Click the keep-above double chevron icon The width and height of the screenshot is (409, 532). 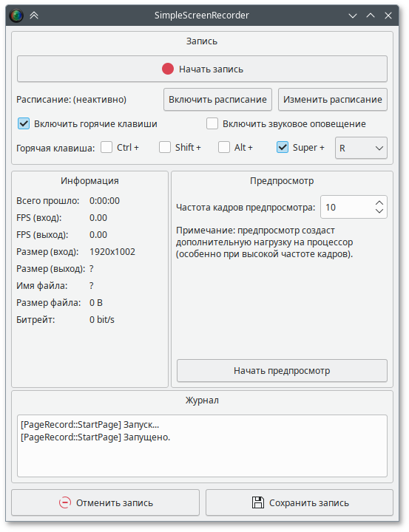[x=34, y=16]
